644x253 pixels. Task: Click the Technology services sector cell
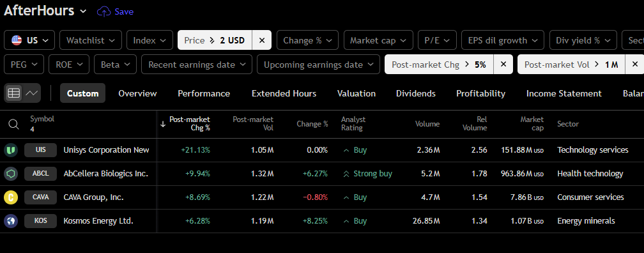[x=593, y=150]
